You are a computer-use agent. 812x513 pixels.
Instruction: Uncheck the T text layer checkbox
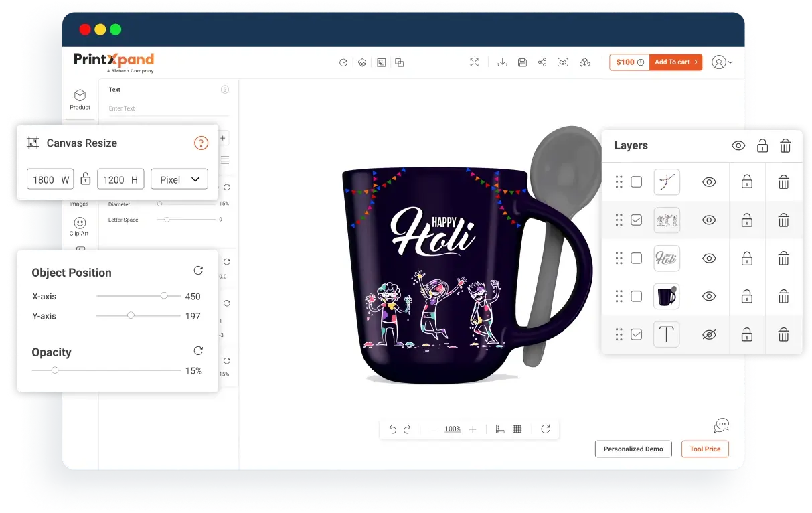(637, 334)
